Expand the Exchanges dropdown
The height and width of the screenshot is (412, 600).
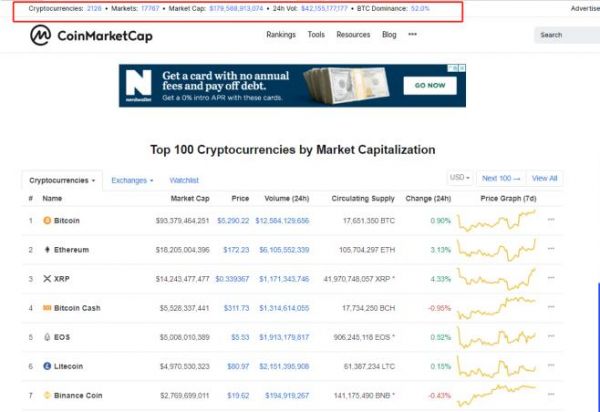132,181
